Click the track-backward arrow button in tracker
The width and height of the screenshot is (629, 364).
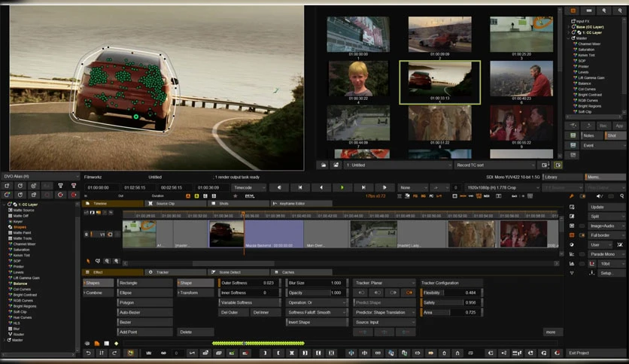pos(361,293)
